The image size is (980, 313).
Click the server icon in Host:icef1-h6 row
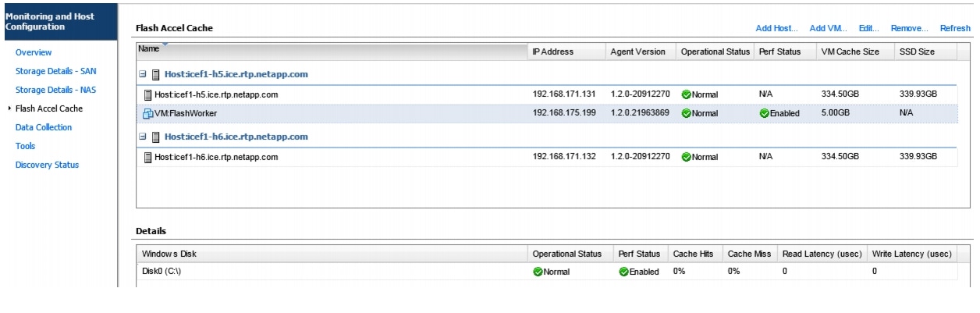pyautogui.click(x=148, y=157)
